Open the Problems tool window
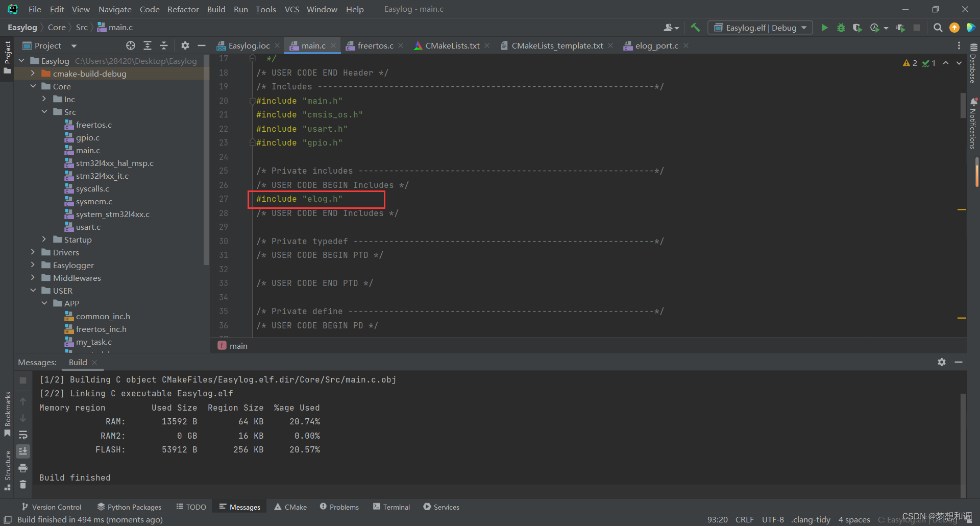The image size is (980, 526). pyautogui.click(x=339, y=506)
